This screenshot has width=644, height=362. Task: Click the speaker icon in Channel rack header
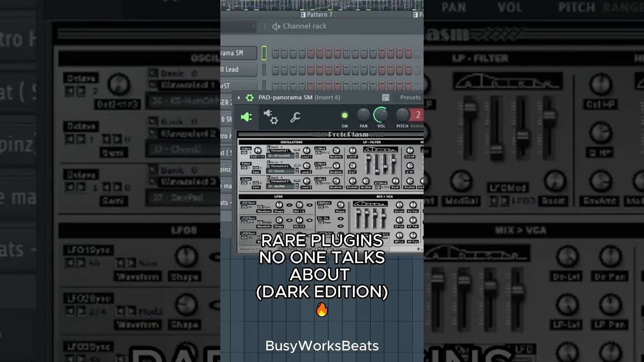pos(276,26)
